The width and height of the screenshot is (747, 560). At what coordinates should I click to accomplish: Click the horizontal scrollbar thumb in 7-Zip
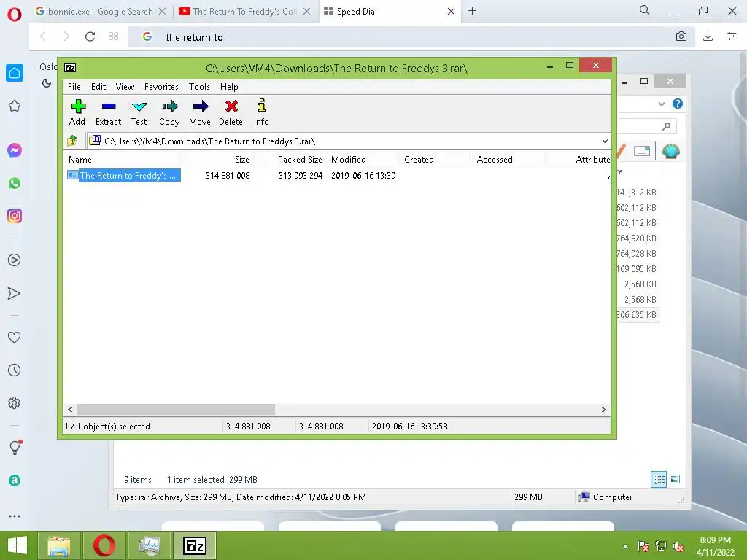[x=176, y=410]
